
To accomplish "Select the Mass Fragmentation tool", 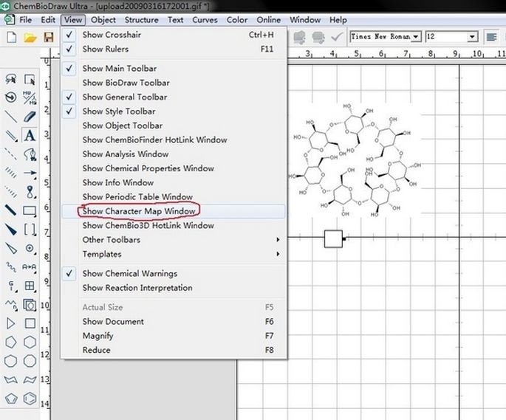I will 30,97.
